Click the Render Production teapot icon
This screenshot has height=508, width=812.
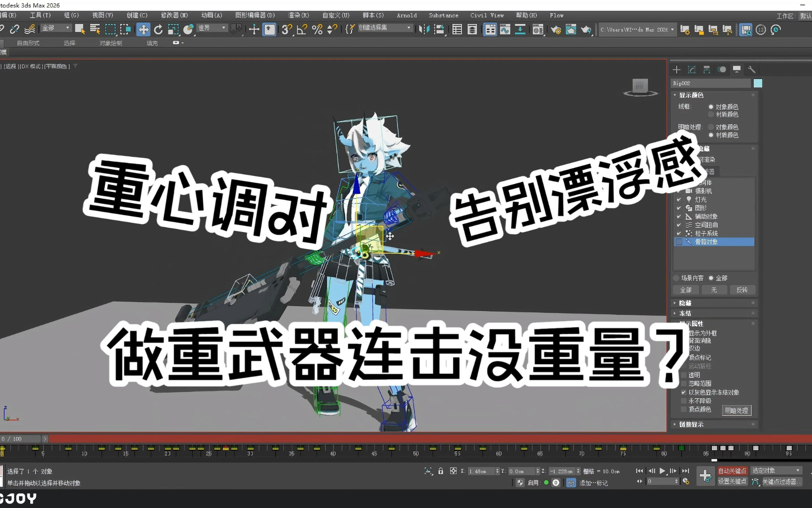[x=586, y=30]
